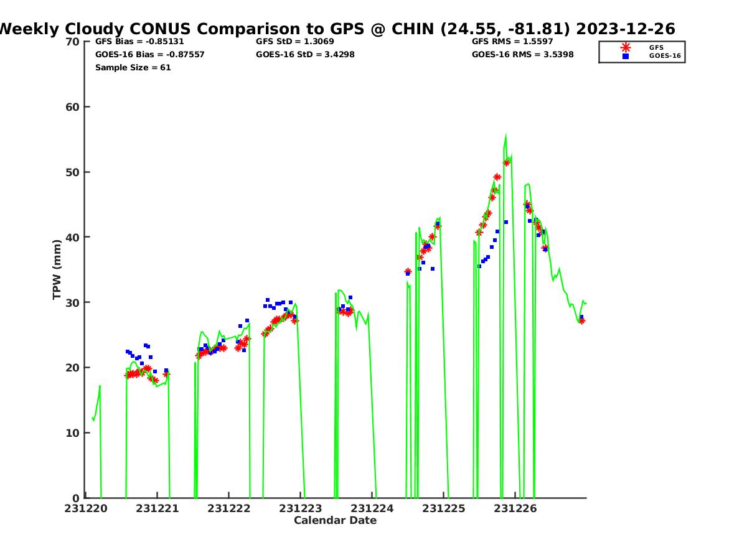747x560 pixels.
Task: Select the GOES-16 legend label text
Action: (x=665, y=56)
